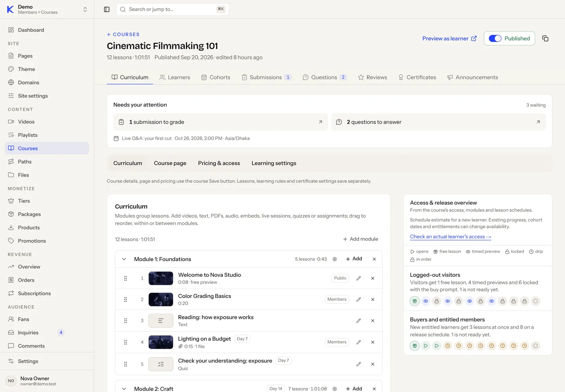
Task: Switch to the Submissions tab
Action: coord(266,77)
